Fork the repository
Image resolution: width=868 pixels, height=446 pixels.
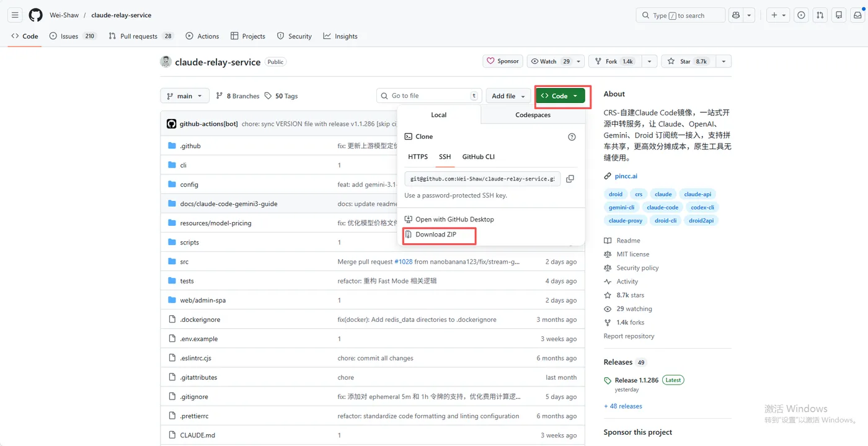point(615,61)
